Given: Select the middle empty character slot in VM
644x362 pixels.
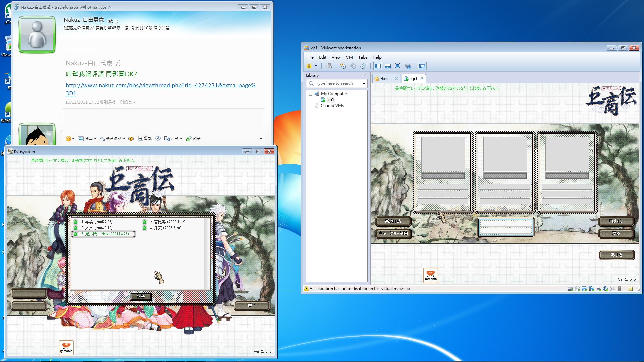Looking at the screenshot, I should coord(505,172).
